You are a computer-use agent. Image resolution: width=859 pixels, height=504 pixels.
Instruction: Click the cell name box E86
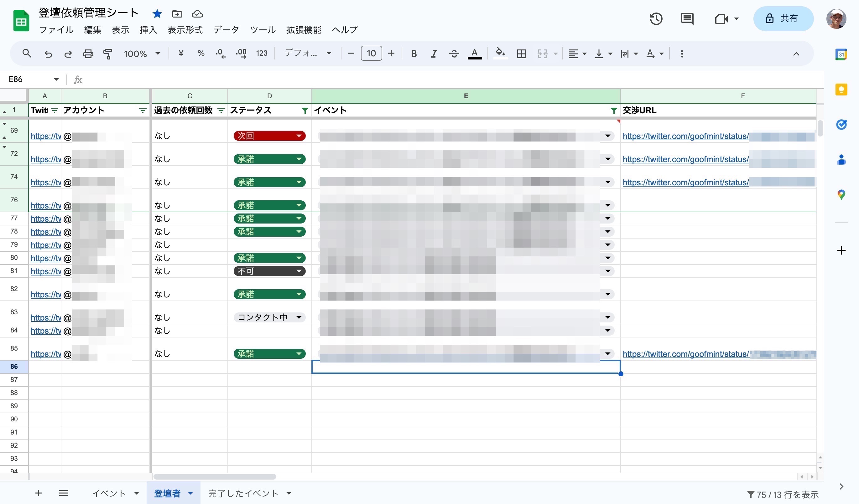tap(15, 79)
